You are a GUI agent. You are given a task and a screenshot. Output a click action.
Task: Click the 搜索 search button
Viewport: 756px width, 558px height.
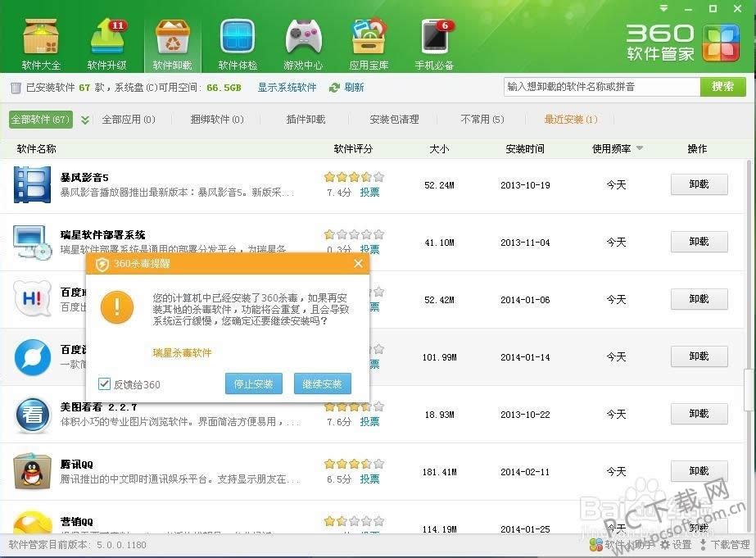pyautogui.click(x=722, y=87)
